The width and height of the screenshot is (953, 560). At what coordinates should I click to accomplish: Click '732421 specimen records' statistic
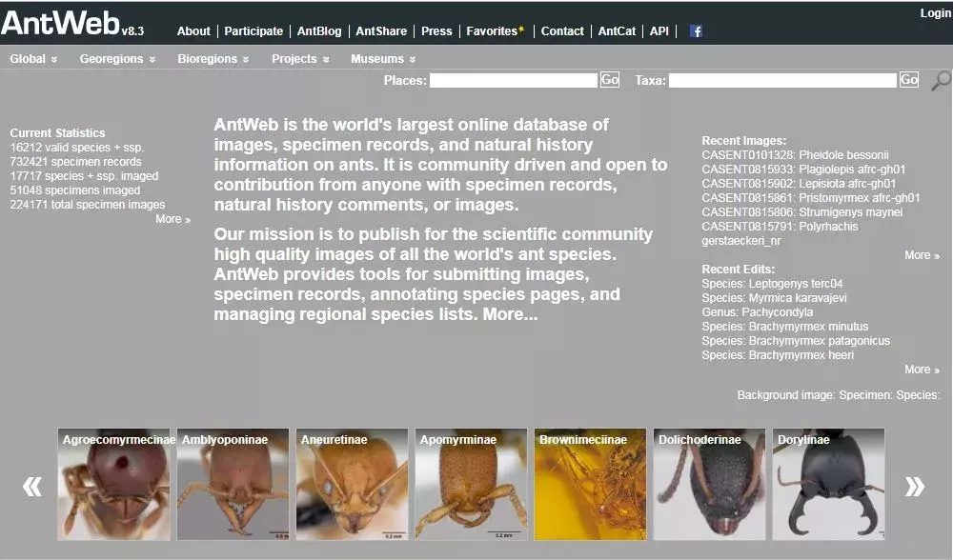point(75,162)
